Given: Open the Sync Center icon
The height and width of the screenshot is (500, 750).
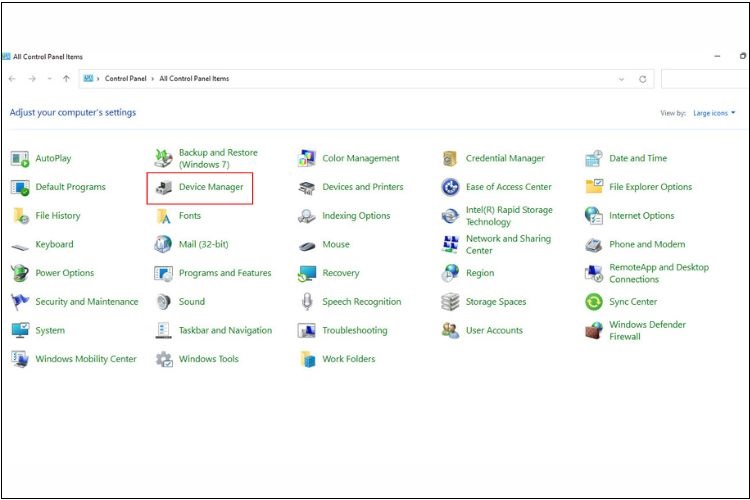Looking at the screenshot, I should (594, 302).
